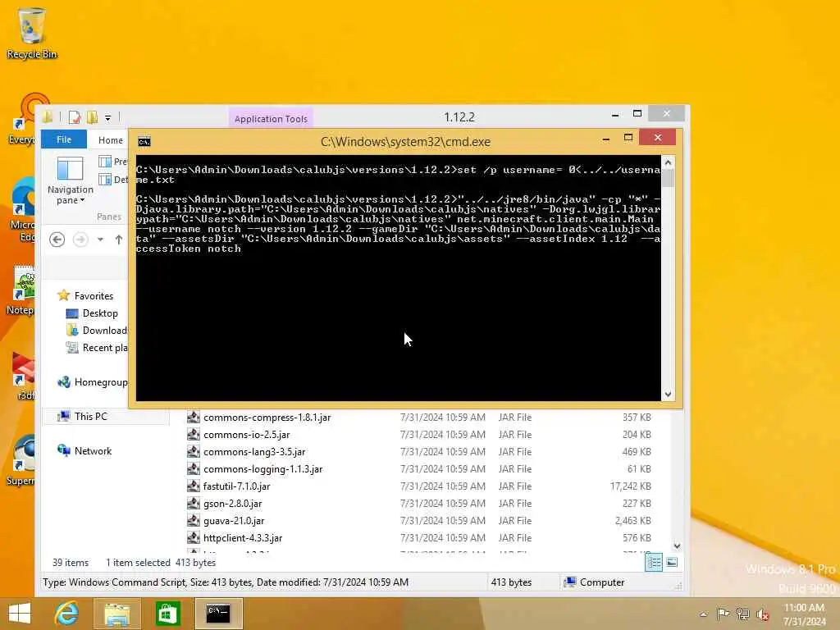Screen dimensions: 840x630
Task: Open Windows Store from the taskbar
Action: pyautogui.click(x=167, y=614)
